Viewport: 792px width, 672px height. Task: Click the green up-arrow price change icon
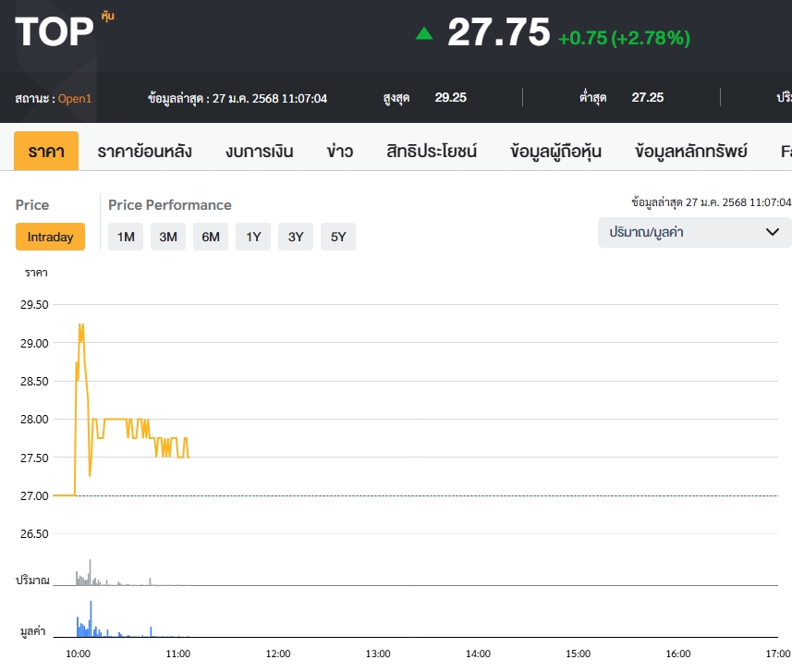[x=424, y=34]
